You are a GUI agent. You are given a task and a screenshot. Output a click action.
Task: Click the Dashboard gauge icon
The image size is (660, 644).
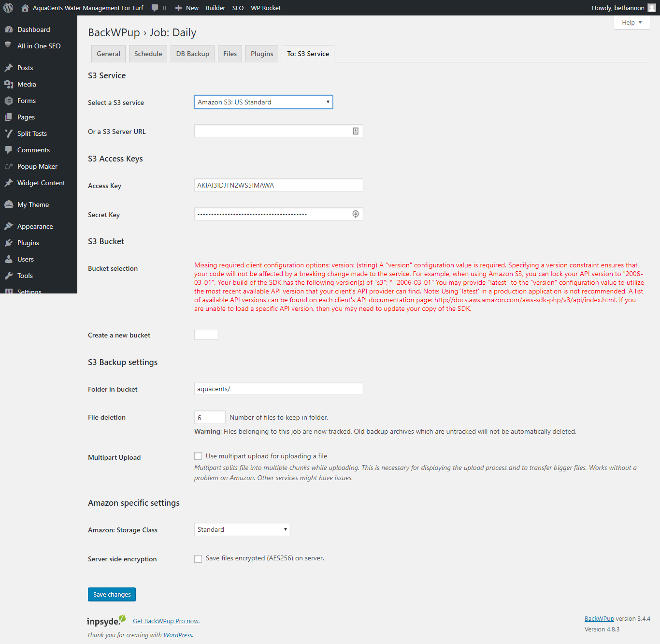9,29
